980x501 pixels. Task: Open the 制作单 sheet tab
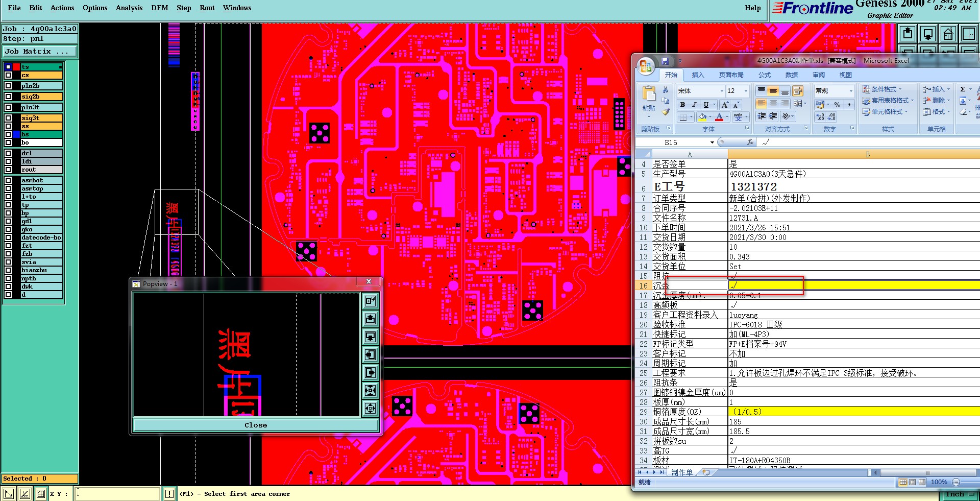point(681,472)
